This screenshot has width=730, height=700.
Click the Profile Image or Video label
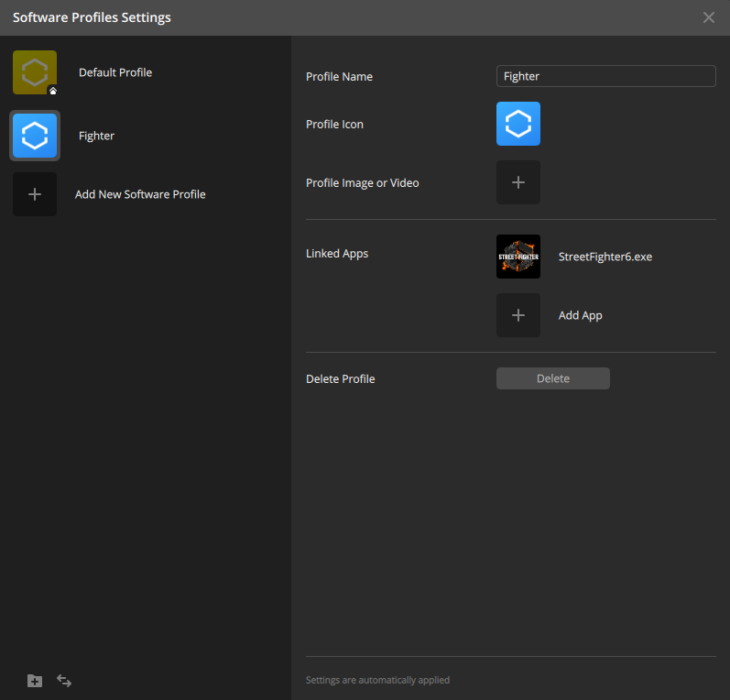(x=362, y=182)
